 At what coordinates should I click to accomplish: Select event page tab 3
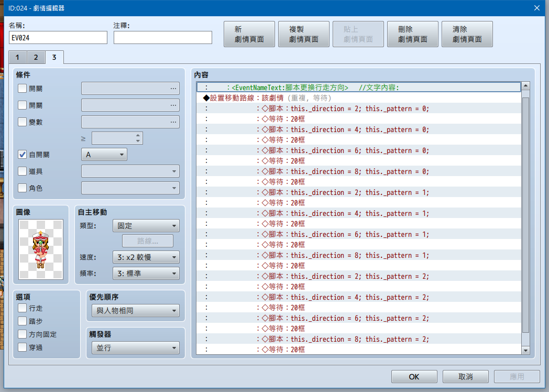54,57
